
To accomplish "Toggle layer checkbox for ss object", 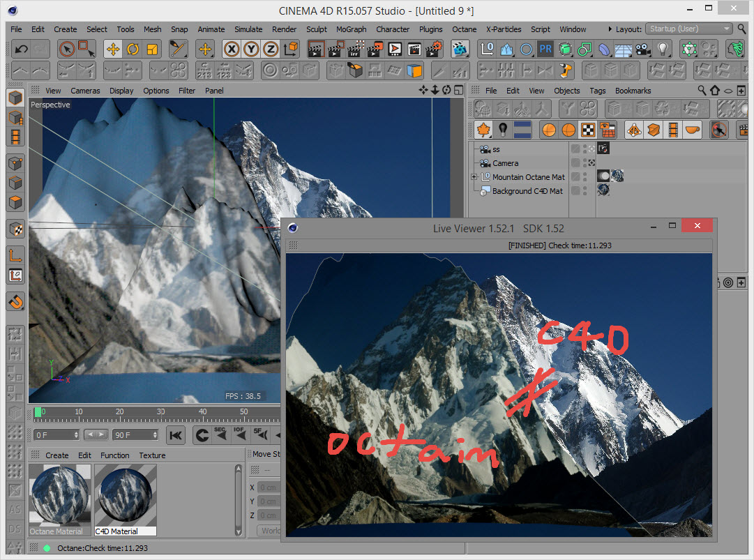I will click(x=575, y=149).
